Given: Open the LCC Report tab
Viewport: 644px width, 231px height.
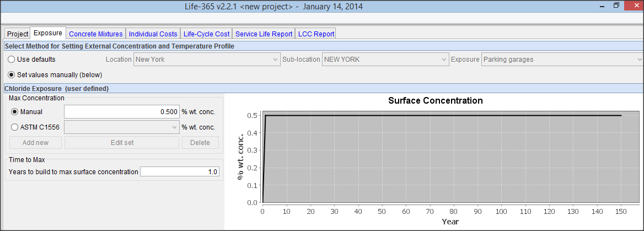Looking at the screenshot, I should 316,34.
